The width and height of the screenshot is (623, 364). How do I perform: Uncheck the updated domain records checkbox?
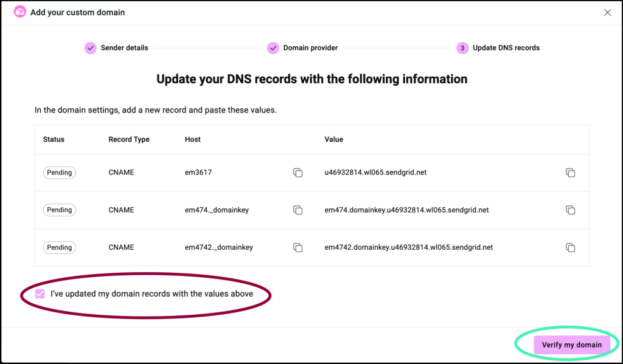coord(40,294)
